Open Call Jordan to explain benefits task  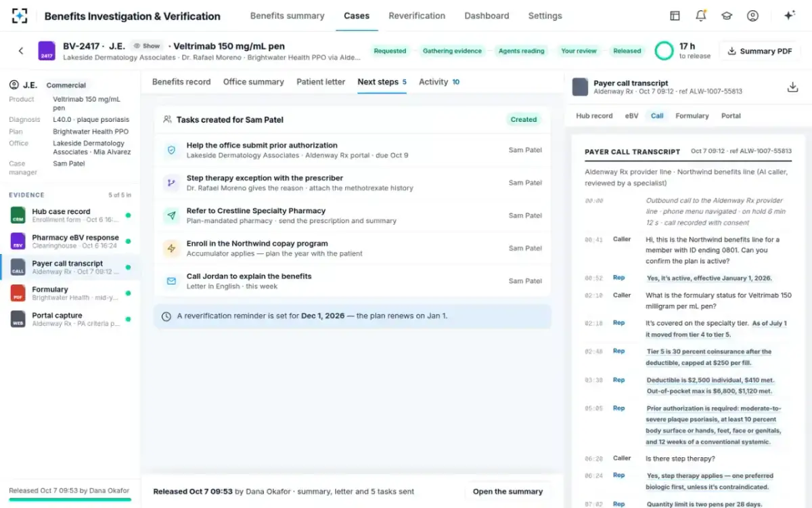point(353,281)
